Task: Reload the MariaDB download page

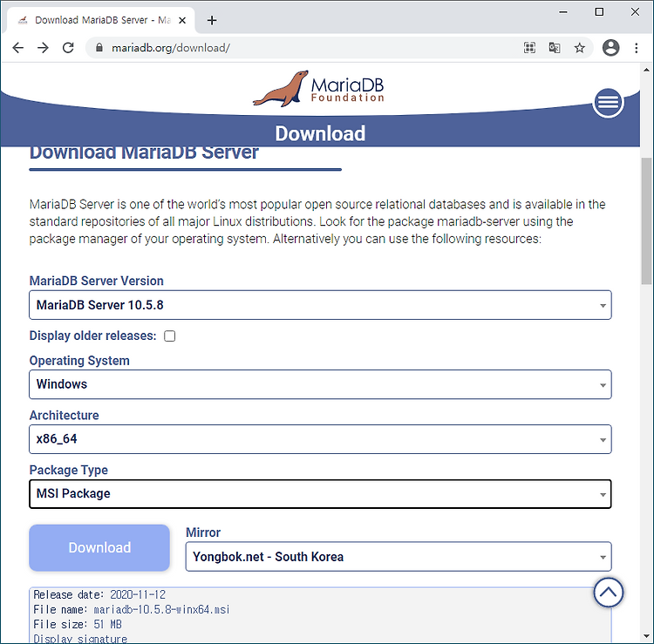Action: (x=68, y=48)
